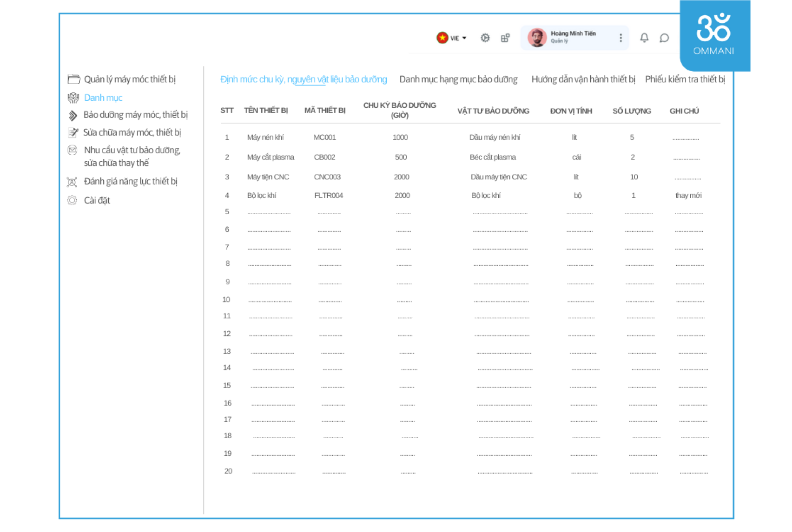
Task: Click the OMMANI logo
Action: (x=713, y=34)
